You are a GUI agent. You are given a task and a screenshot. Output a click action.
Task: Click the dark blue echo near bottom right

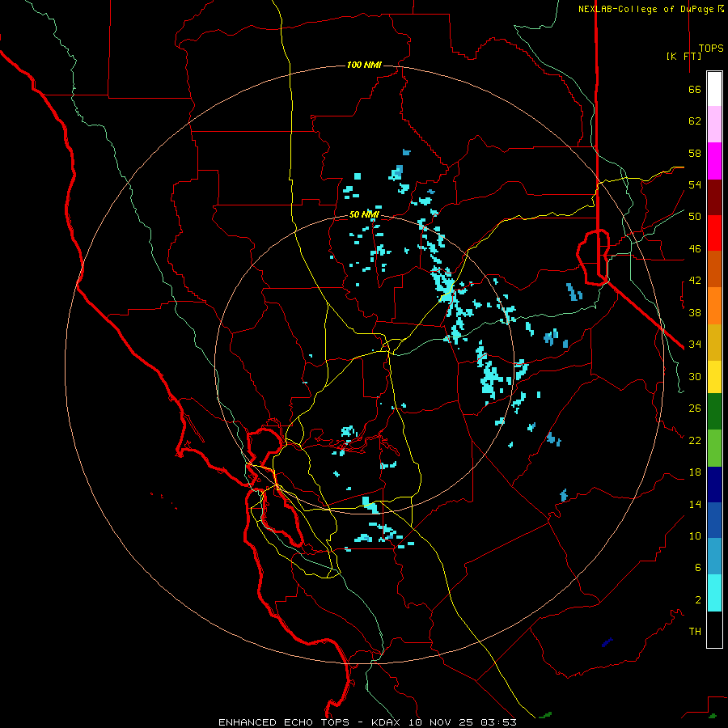coord(607,642)
